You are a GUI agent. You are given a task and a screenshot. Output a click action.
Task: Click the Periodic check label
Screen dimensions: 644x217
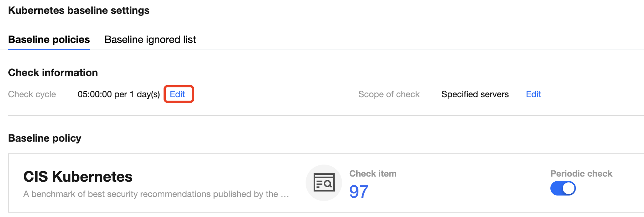coord(581,174)
